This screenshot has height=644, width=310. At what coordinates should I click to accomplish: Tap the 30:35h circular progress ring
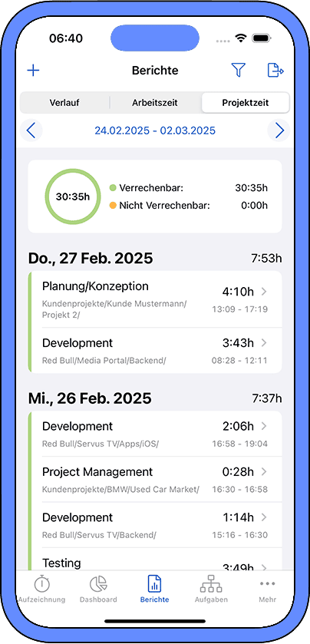click(x=73, y=197)
